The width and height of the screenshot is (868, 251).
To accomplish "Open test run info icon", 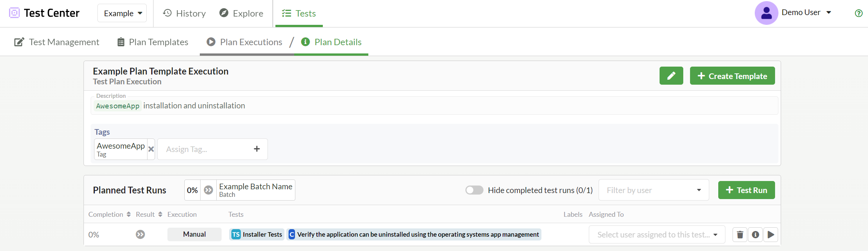I will coord(755,234).
